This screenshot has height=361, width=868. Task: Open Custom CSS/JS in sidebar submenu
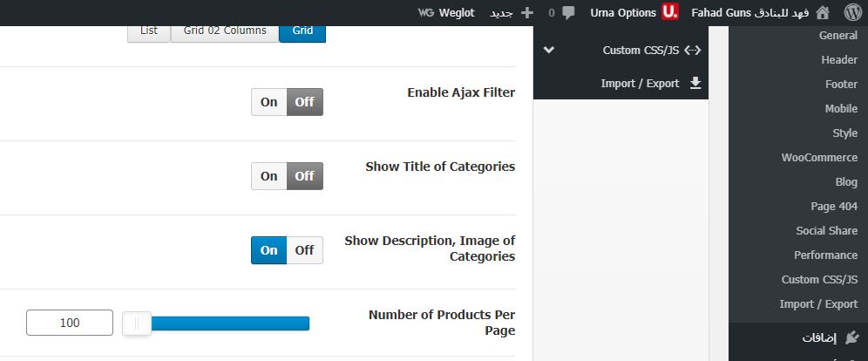[x=819, y=279]
